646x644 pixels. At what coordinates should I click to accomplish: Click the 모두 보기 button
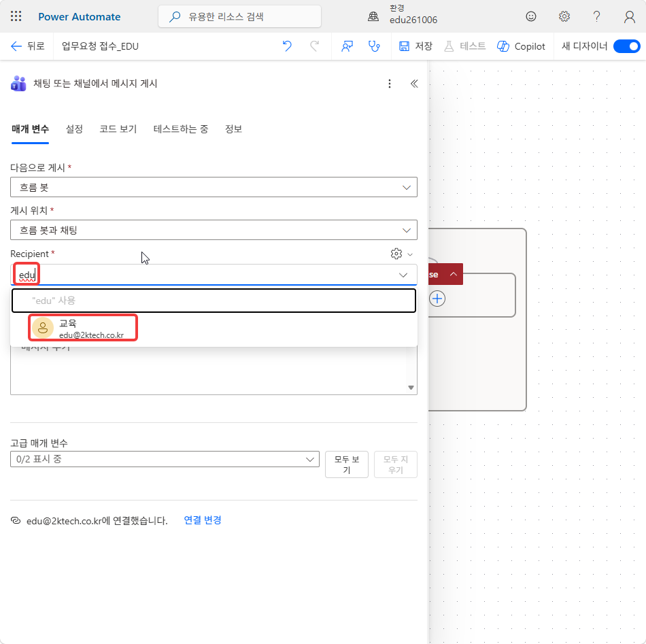click(x=347, y=464)
